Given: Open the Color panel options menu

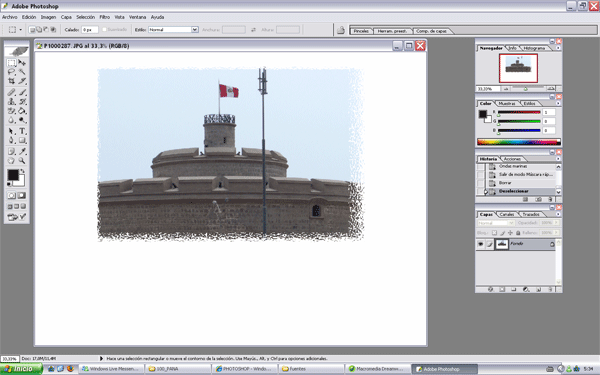Looking at the screenshot, I should coord(558,103).
